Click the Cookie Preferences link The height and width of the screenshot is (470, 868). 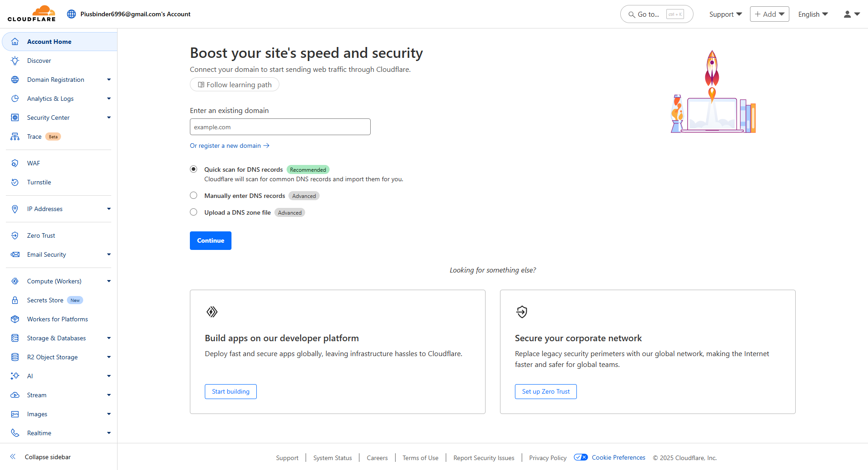[618, 457]
